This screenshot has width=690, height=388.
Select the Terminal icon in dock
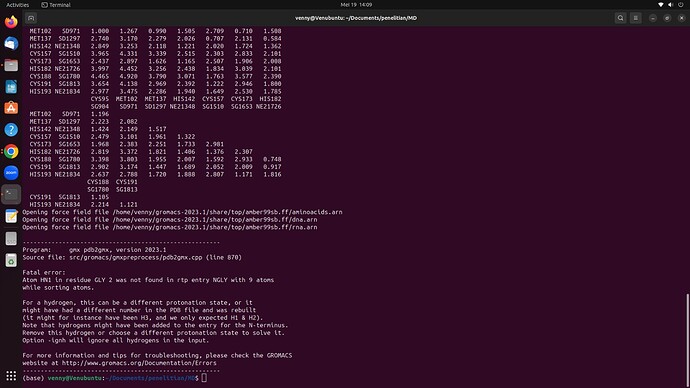pos(11,194)
